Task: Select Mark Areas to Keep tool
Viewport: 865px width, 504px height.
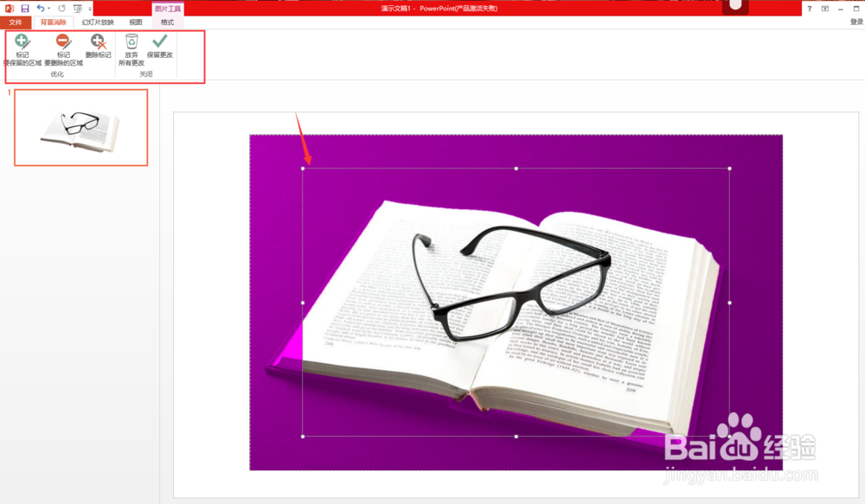Action: (x=22, y=49)
